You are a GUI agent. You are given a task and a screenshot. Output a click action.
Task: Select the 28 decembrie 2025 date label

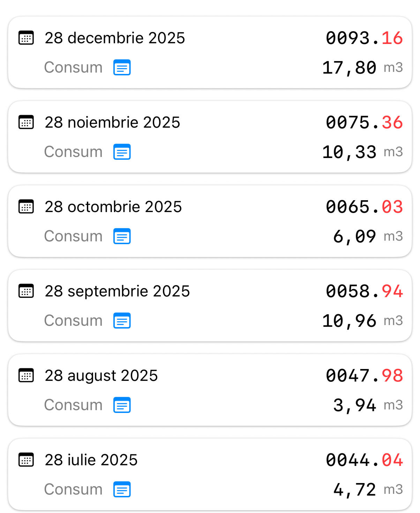pos(115,38)
